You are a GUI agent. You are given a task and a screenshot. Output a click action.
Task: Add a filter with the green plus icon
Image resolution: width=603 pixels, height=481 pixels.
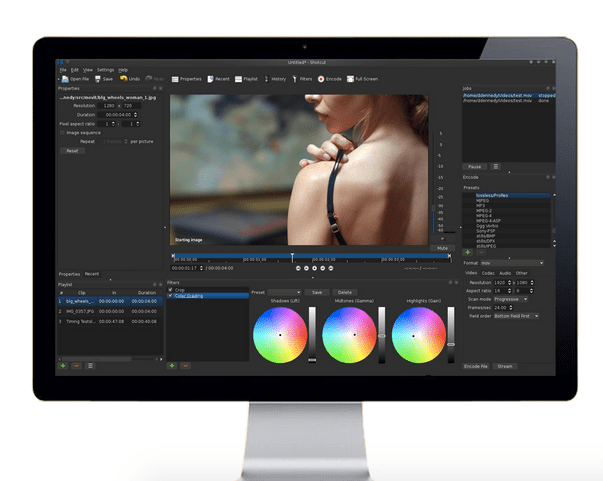pyautogui.click(x=172, y=366)
